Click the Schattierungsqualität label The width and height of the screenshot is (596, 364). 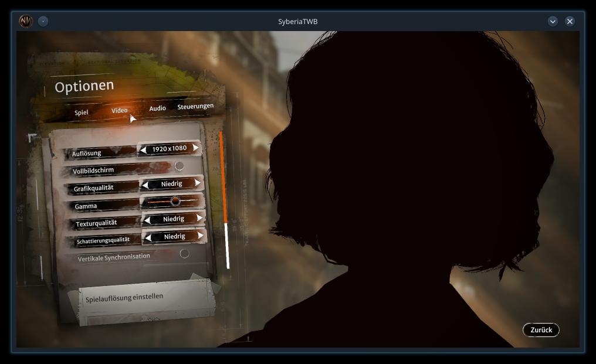(103, 240)
